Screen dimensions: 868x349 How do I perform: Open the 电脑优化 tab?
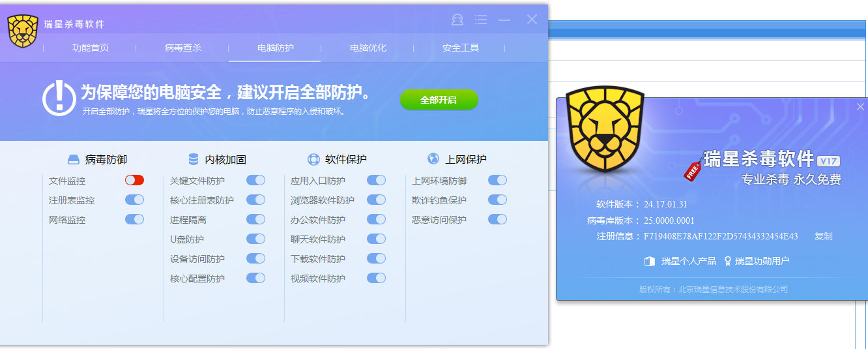tap(368, 48)
